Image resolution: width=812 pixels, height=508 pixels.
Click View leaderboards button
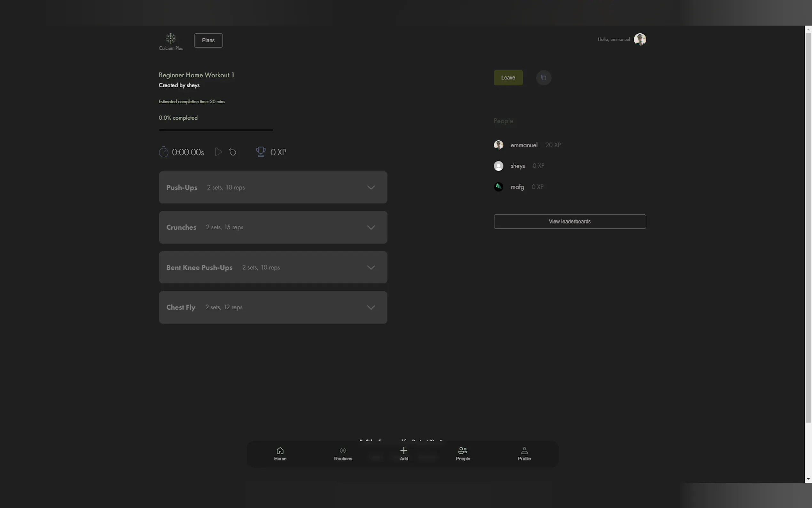(570, 221)
